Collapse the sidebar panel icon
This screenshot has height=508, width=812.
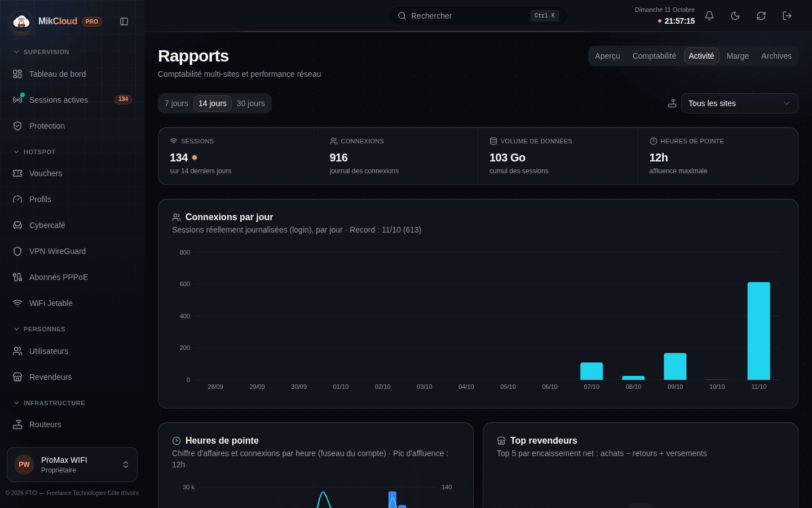tap(124, 21)
